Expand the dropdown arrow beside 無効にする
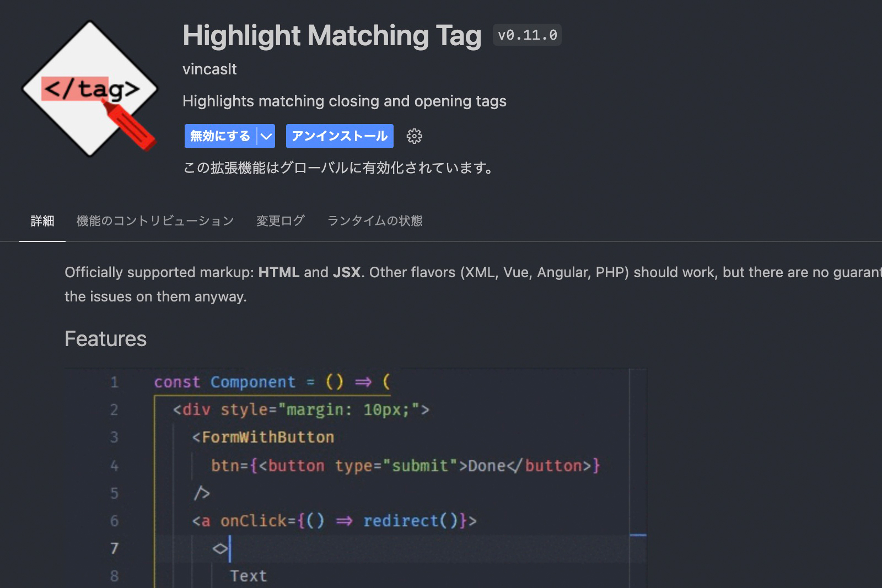The width and height of the screenshot is (882, 588). click(x=266, y=136)
